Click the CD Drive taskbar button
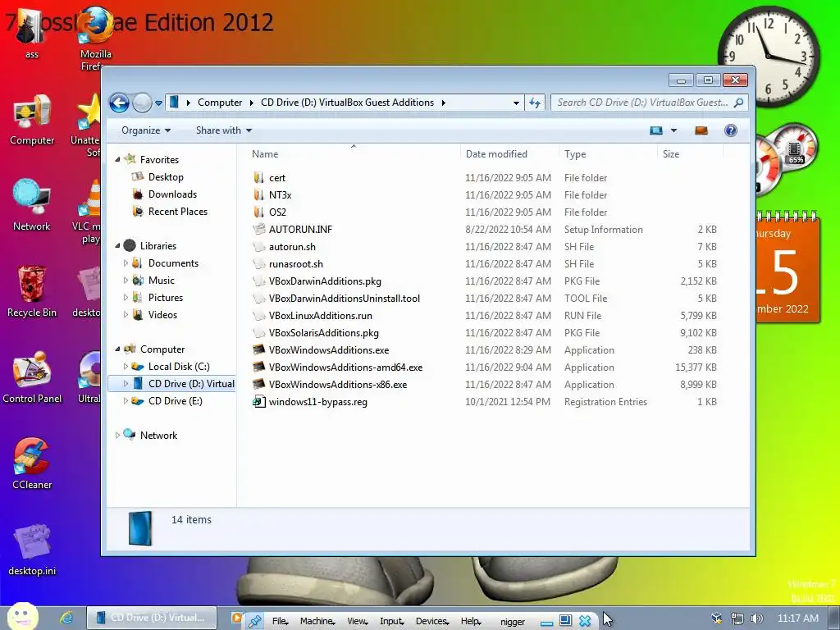840x630 pixels. point(152,618)
